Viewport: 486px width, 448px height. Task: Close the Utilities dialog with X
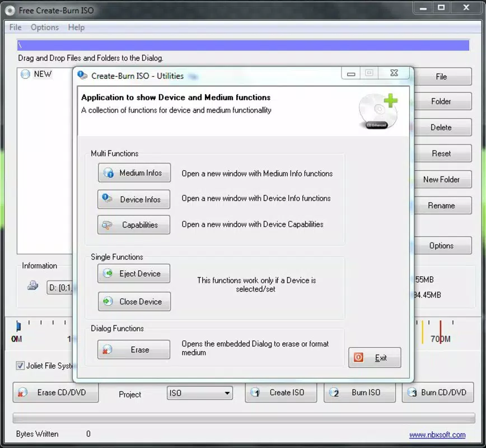point(394,73)
